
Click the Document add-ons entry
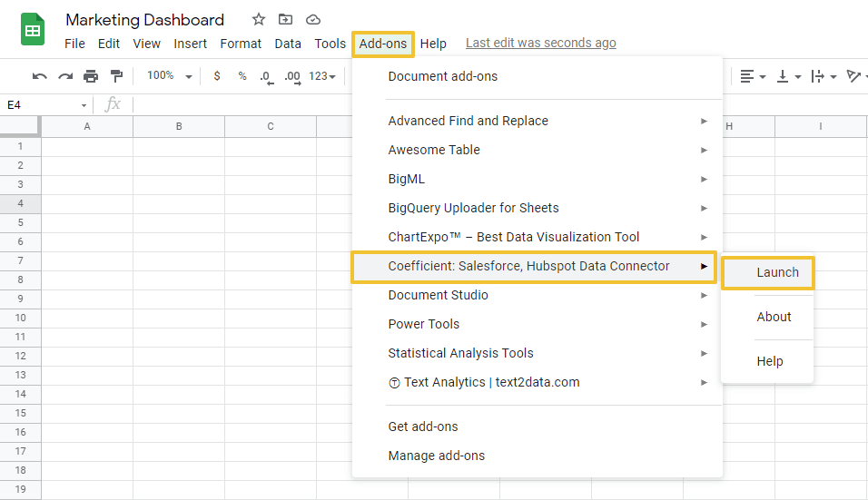(x=443, y=76)
